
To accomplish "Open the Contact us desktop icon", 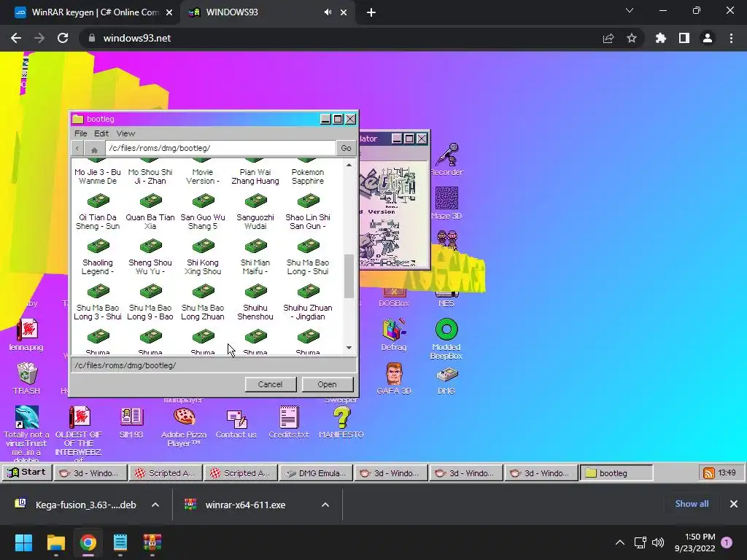I will pos(236,422).
